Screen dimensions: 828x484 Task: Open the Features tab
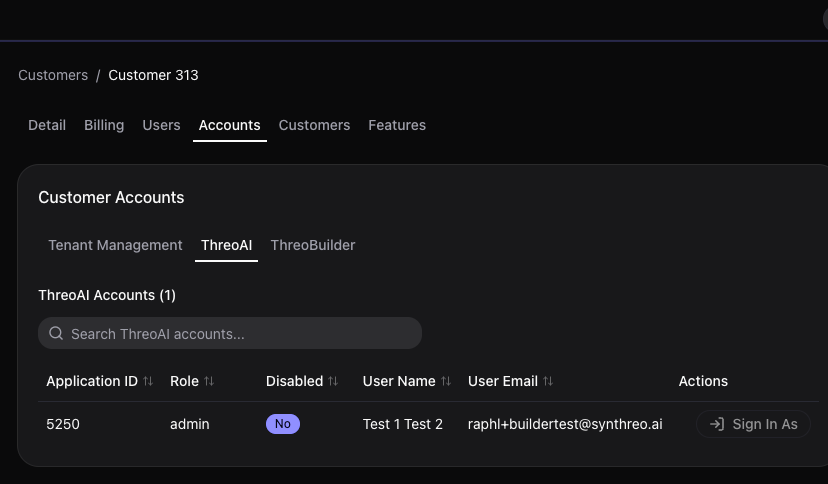[x=397, y=125]
